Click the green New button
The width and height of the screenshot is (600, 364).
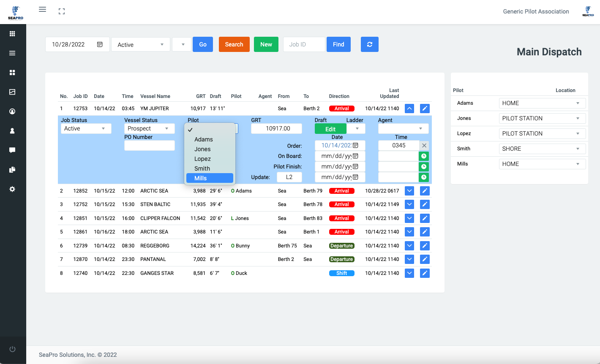266,44
